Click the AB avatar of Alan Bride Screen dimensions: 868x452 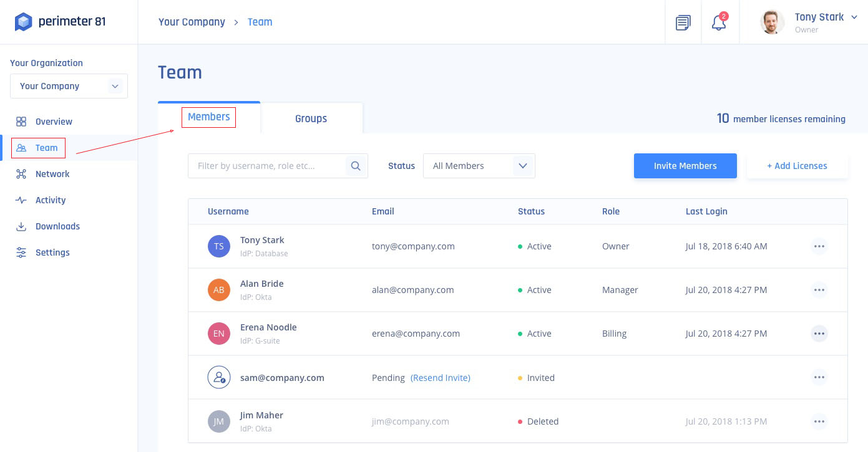(219, 290)
